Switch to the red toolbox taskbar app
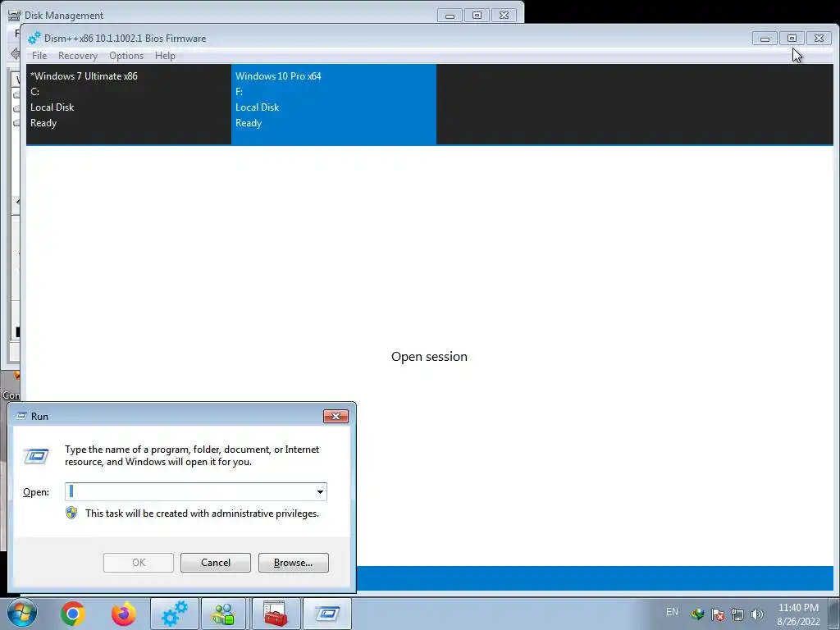Viewport: 840px width, 630px height. point(276,614)
